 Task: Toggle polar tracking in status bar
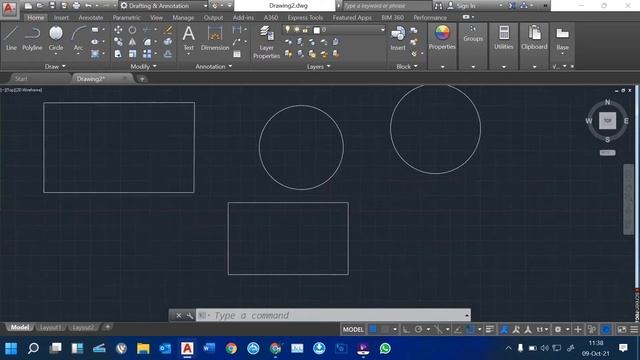(x=418, y=329)
